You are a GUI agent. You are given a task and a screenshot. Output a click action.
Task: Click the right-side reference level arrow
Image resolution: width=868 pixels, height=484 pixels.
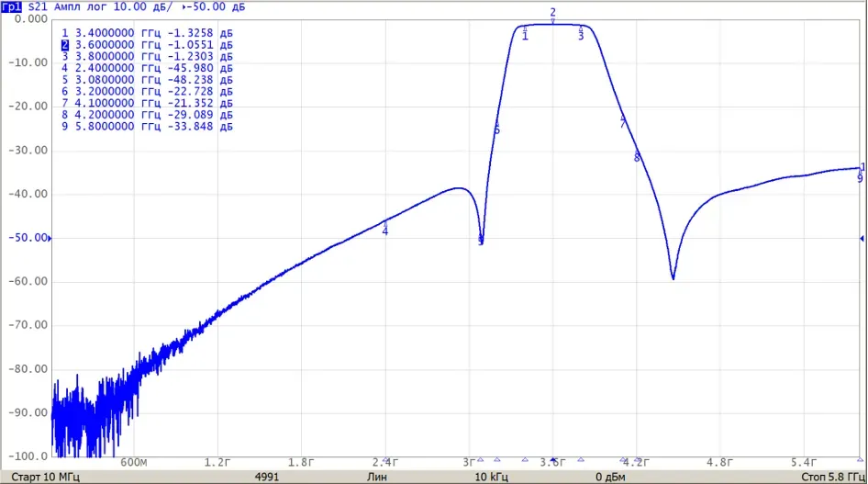pos(862,238)
